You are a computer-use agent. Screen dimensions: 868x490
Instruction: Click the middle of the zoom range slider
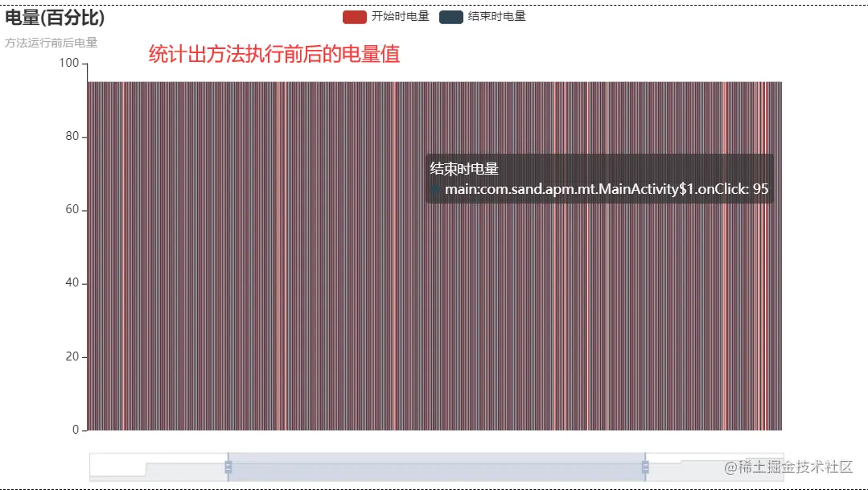437,465
